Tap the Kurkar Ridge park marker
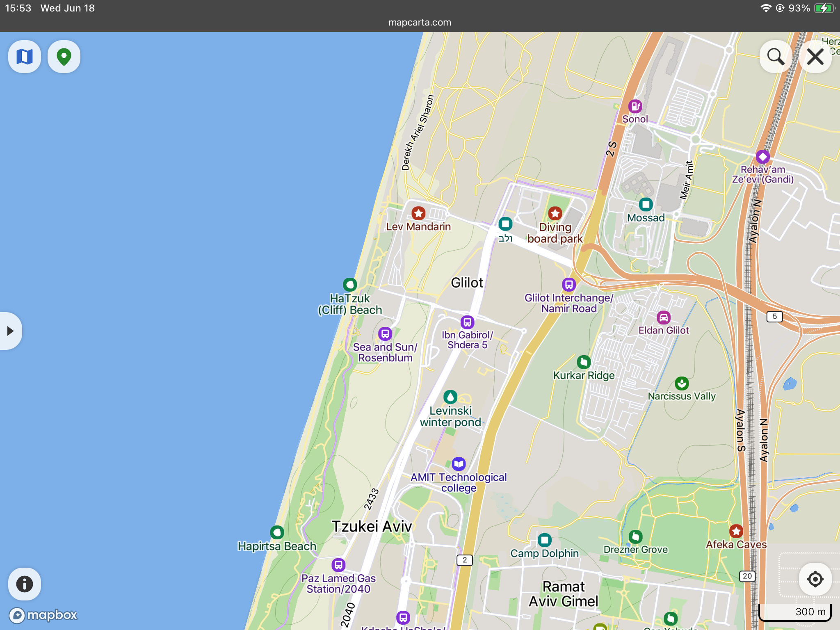This screenshot has height=630, width=840. pos(584,362)
